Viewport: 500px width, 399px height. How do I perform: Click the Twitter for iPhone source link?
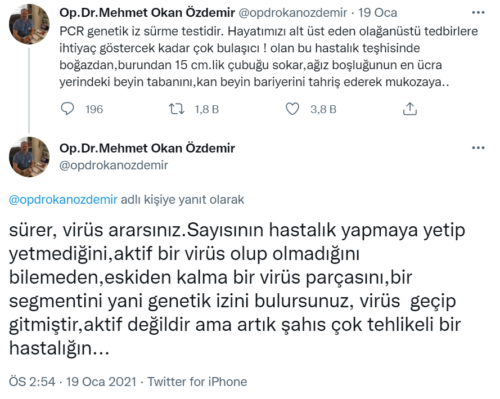point(197,382)
